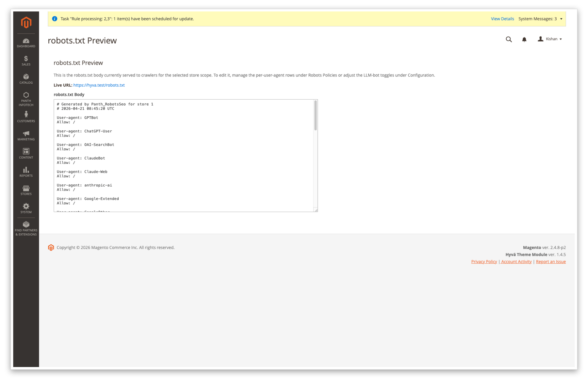Image resolution: width=588 pixels, height=382 pixels.
Task: Click the Reports chart icon
Action: point(26,171)
